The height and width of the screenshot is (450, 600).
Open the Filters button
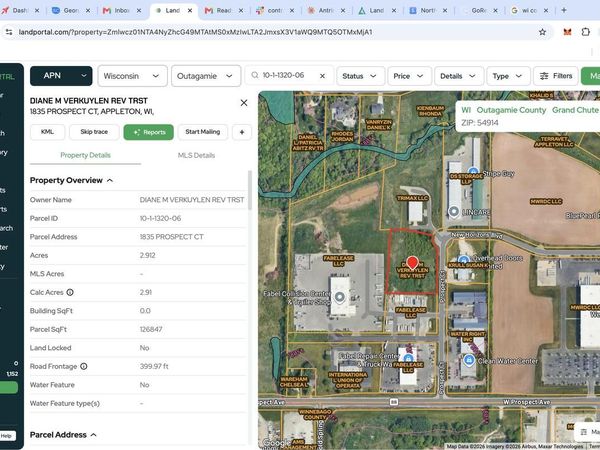556,76
